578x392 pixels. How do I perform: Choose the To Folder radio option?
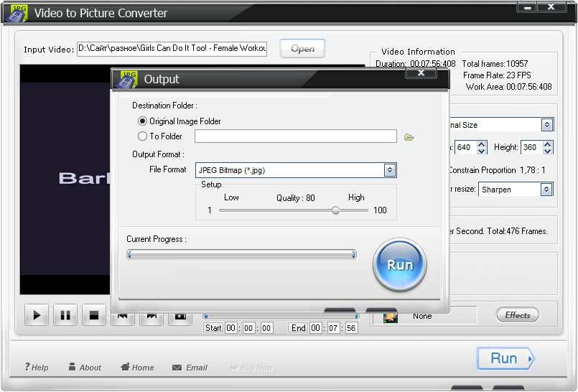tap(142, 136)
